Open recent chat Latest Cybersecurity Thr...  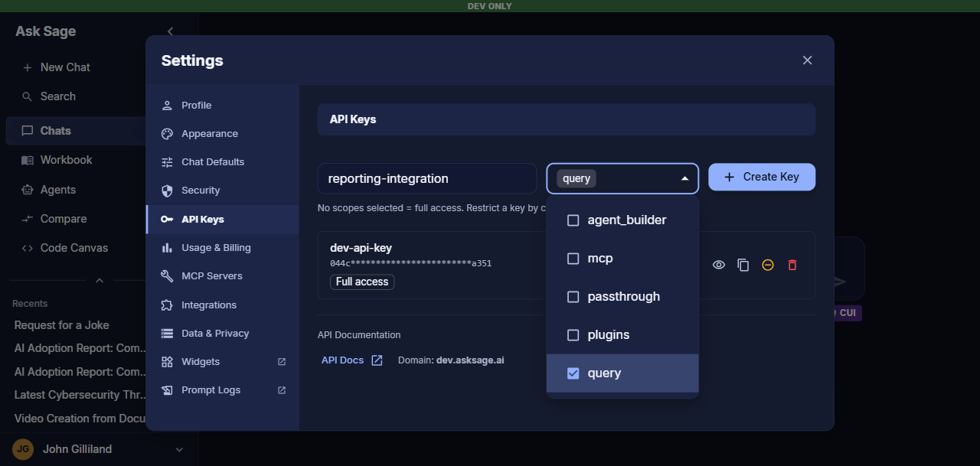pyautogui.click(x=80, y=395)
